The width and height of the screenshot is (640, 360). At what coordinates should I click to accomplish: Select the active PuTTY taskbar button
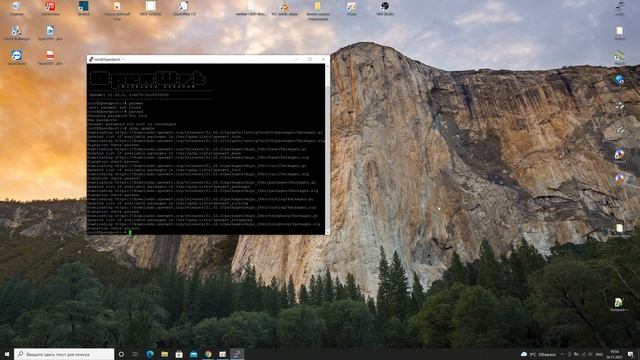tap(237, 354)
